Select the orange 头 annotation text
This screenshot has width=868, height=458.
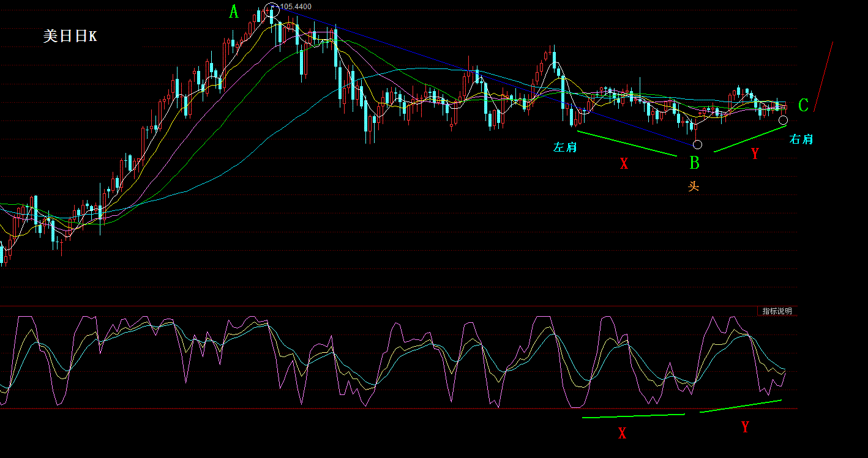(x=694, y=187)
